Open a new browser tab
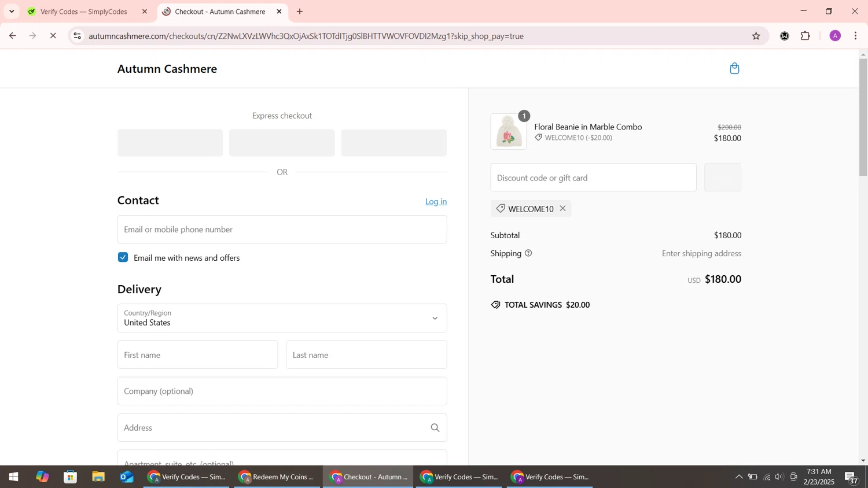 coord(300,12)
